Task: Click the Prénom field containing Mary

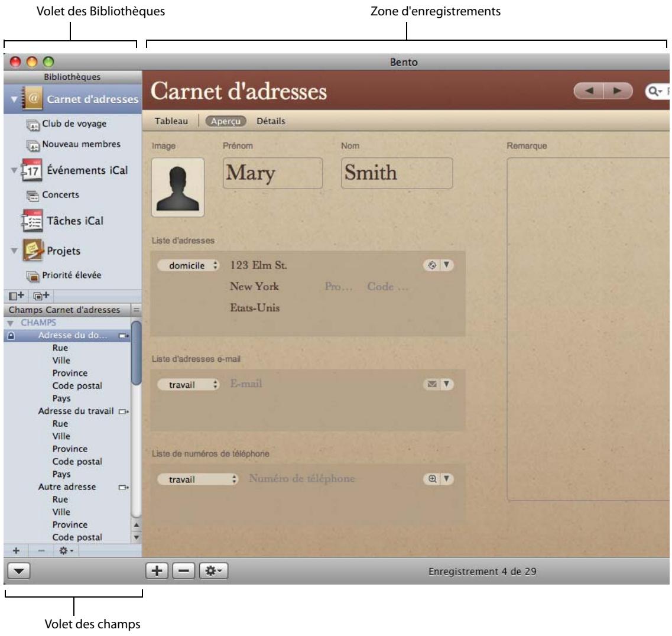Action: coord(272,173)
